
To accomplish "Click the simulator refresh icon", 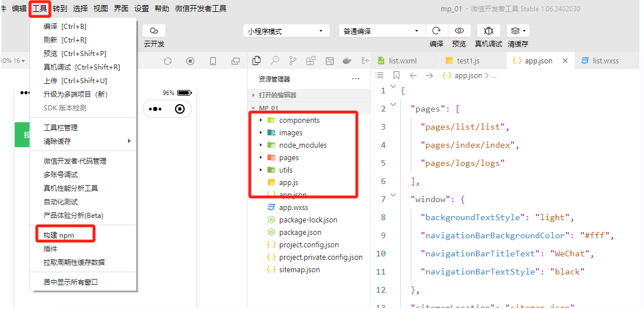I will tap(168, 61).
